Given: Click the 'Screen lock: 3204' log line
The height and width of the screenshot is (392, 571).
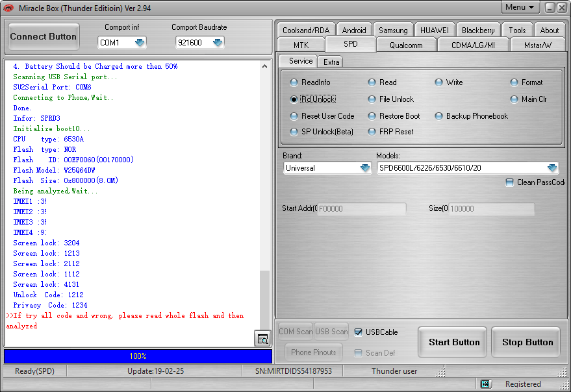Looking at the screenshot, I should [x=46, y=243].
